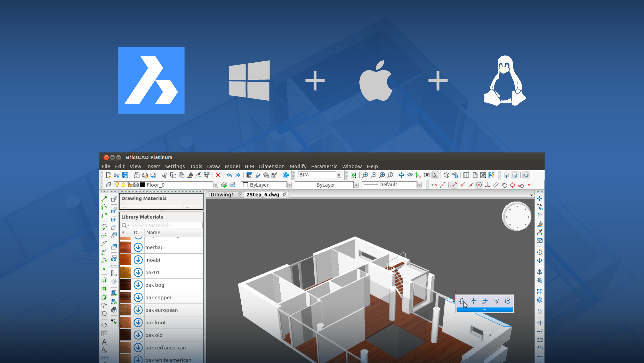Image resolution: width=644 pixels, height=363 pixels.
Task: Open Help via blue question icon
Action: [x=286, y=175]
